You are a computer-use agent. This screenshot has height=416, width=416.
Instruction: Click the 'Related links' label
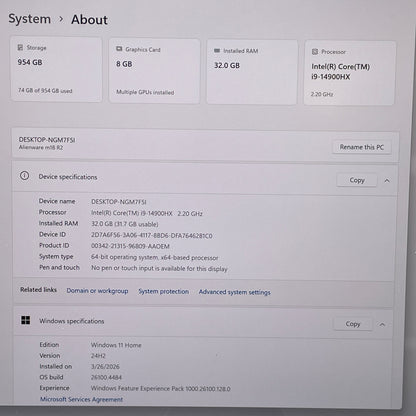(38, 290)
